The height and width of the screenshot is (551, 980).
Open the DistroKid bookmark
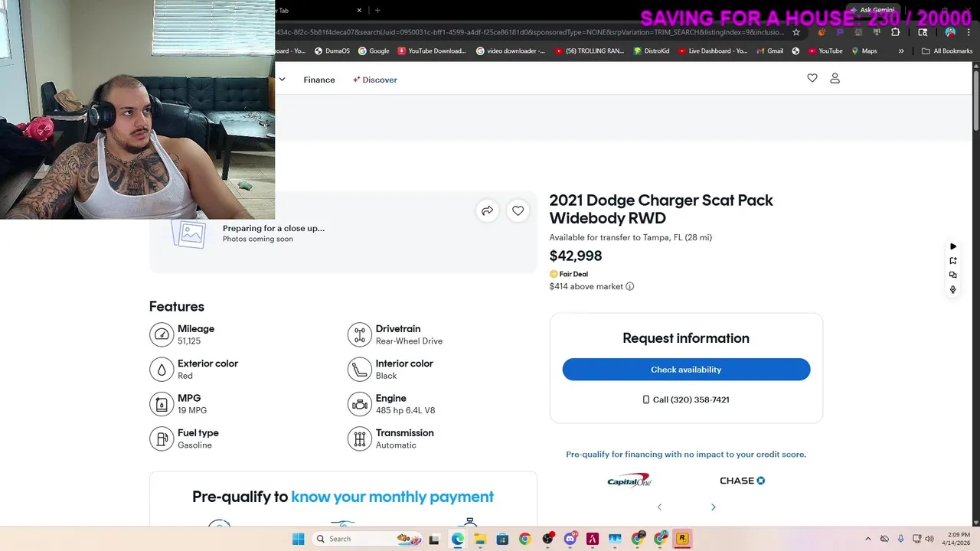(651, 51)
